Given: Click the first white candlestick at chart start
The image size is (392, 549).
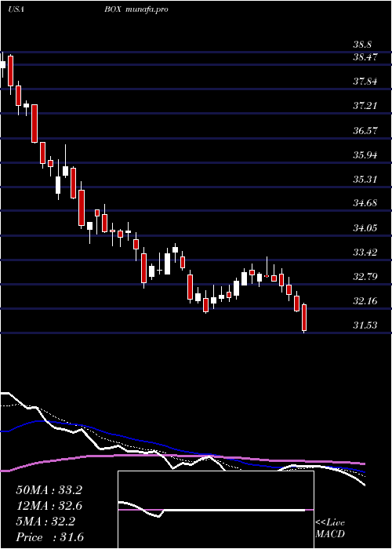Looking at the screenshot, I should (2, 65).
